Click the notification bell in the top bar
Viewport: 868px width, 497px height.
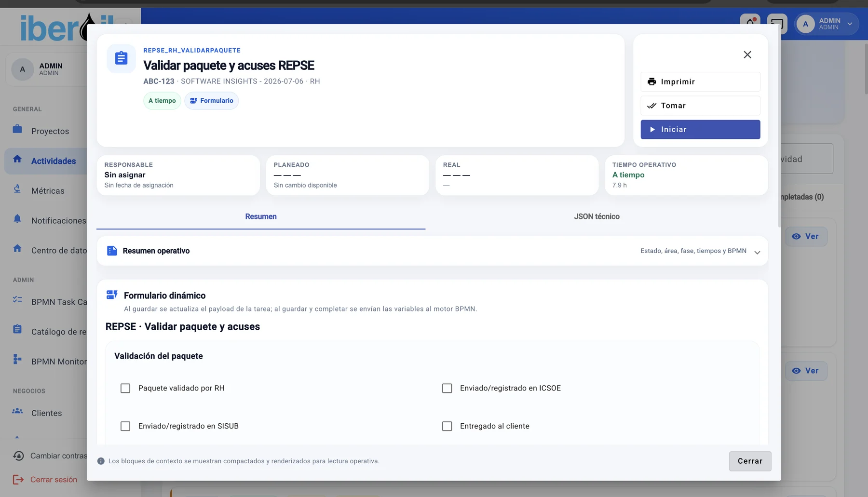[x=750, y=23]
